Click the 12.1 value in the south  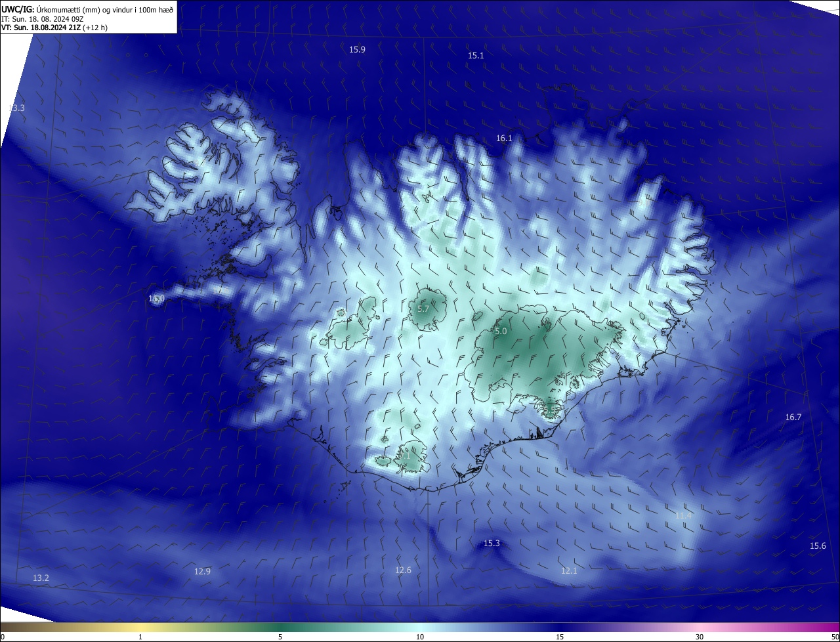[569, 571]
